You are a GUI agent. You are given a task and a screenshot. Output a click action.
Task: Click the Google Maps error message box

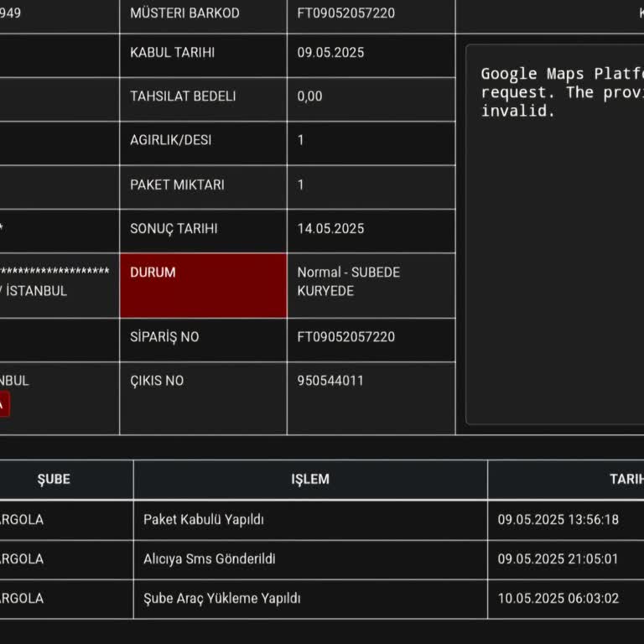coord(555,235)
